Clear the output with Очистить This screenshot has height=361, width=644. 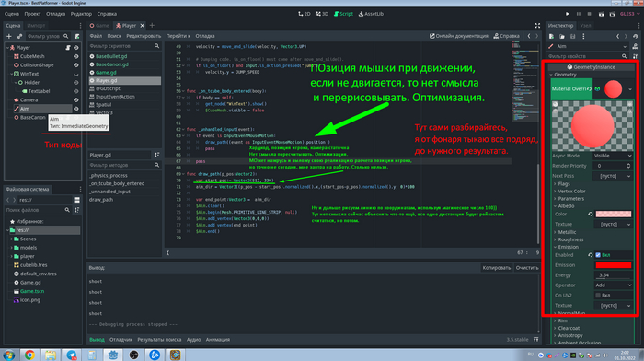click(527, 268)
